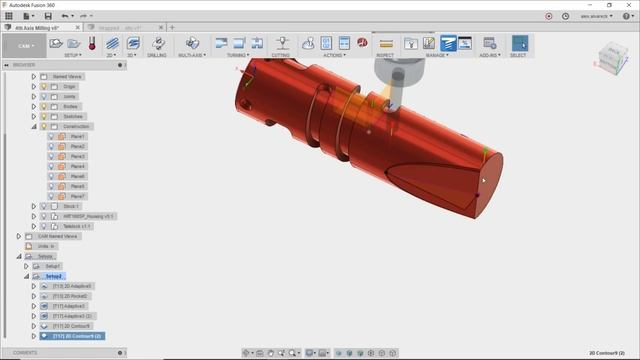640x360 pixels.
Task: Open the 2D milling strategies icon
Action: [112, 43]
